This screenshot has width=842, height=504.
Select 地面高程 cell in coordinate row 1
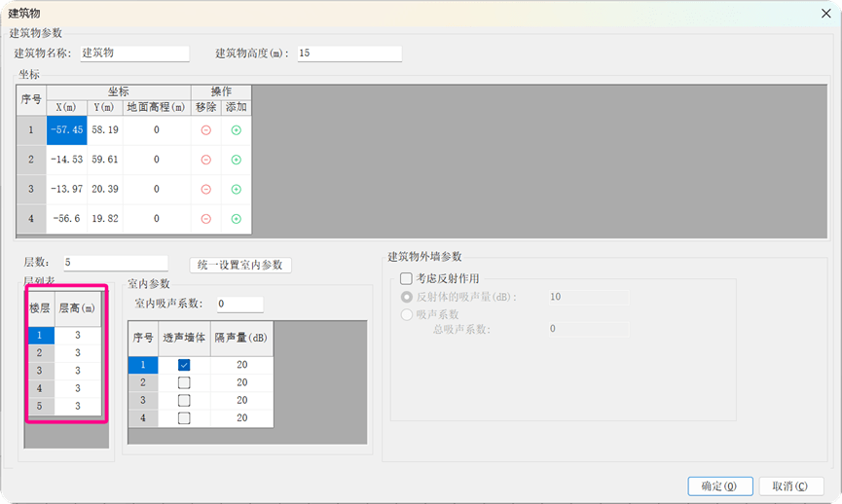pos(157,129)
